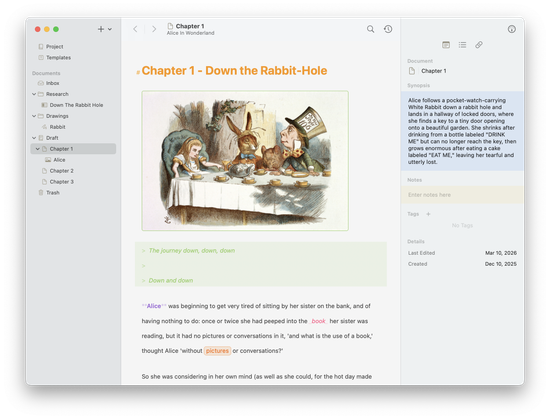Open the search magnifier icon

point(370,29)
